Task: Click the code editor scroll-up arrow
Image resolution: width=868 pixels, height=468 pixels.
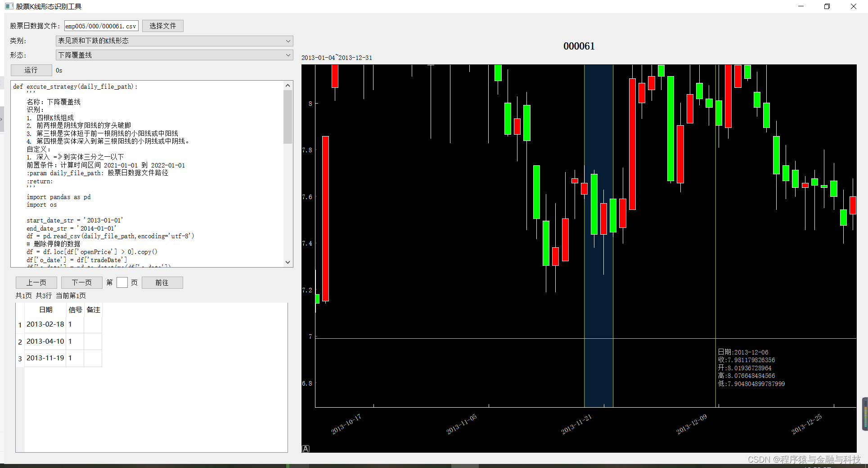Action: click(x=288, y=86)
